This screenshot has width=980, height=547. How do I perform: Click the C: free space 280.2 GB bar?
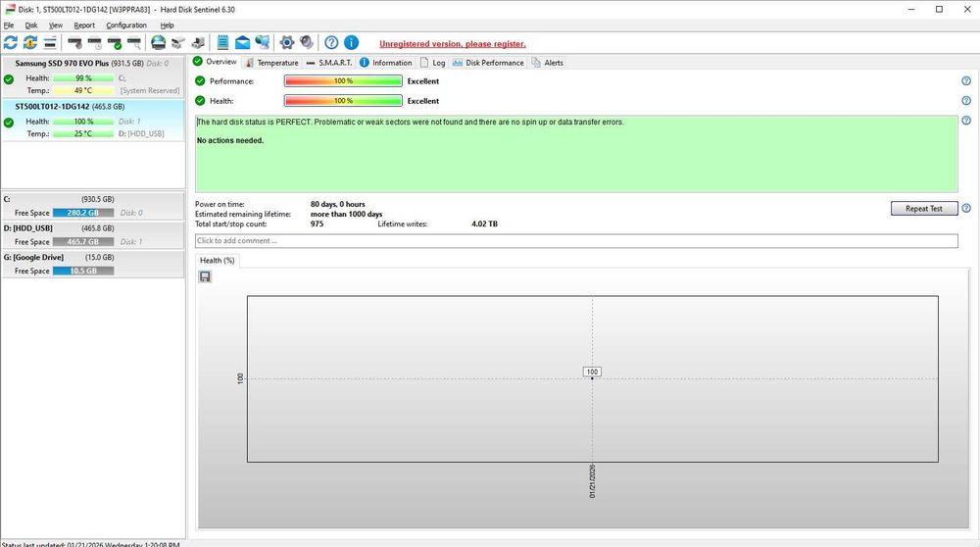[83, 213]
